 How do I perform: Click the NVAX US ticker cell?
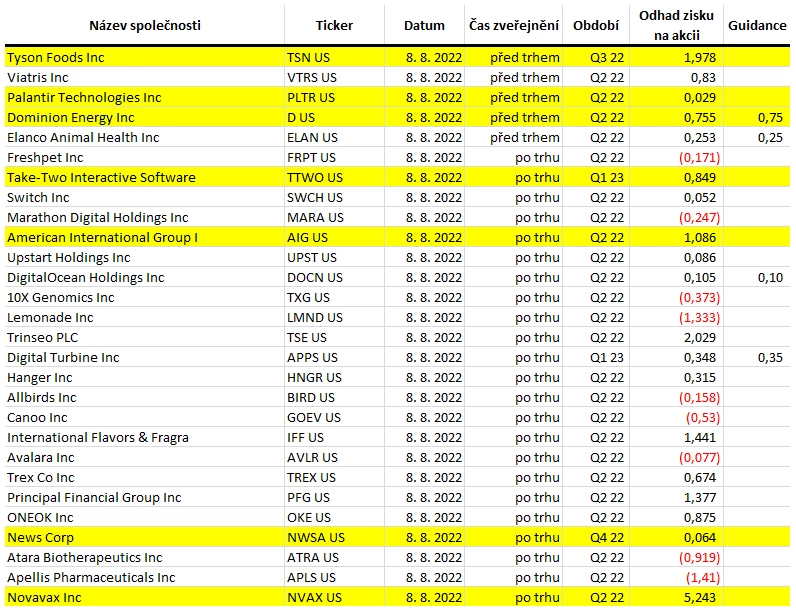pyautogui.click(x=334, y=597)
